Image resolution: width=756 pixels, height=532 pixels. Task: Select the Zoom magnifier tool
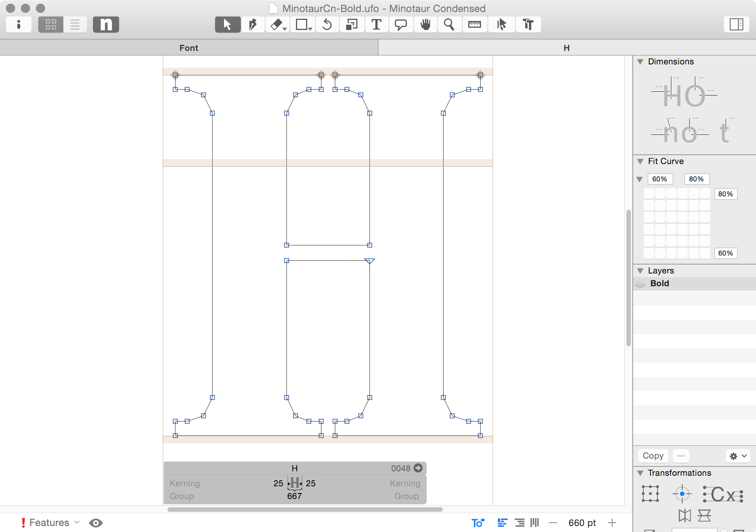pyautogui.click(x=449, y=25)
